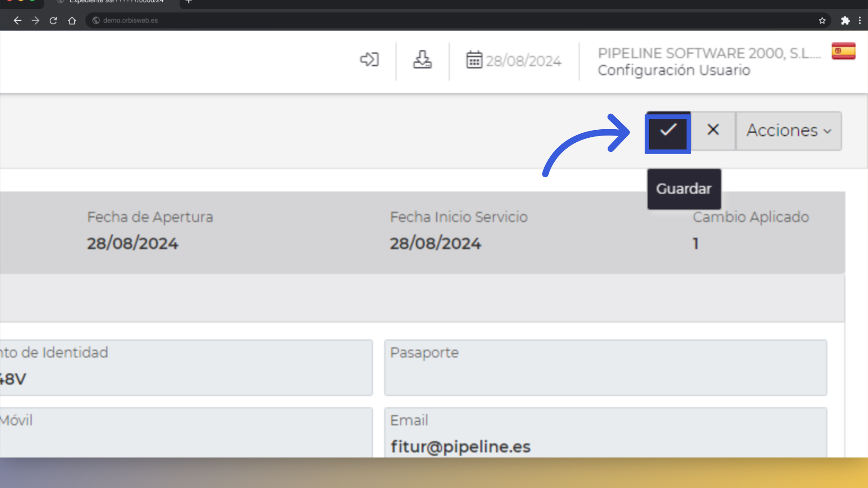Viewport: 868px width, 488px height.
Task: Open browser three-dot menu
Action: (x=860, y=20)
